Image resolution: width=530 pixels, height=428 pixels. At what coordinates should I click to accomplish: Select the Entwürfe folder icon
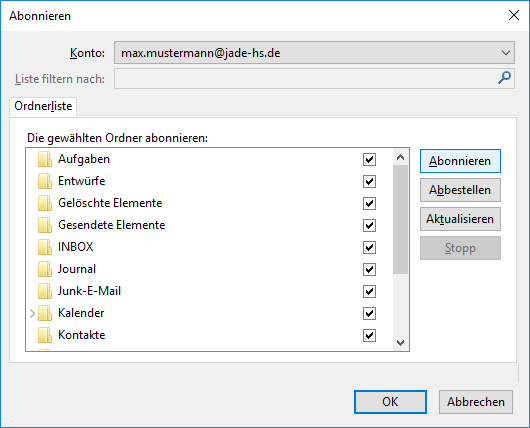point(45,181)
